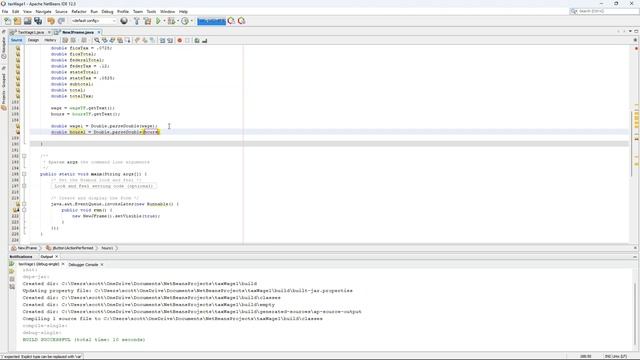Click the Stop Macro Recording icon
Image resolution: width=640 pixels, height=360 pixels.
(x=187, y=40)
